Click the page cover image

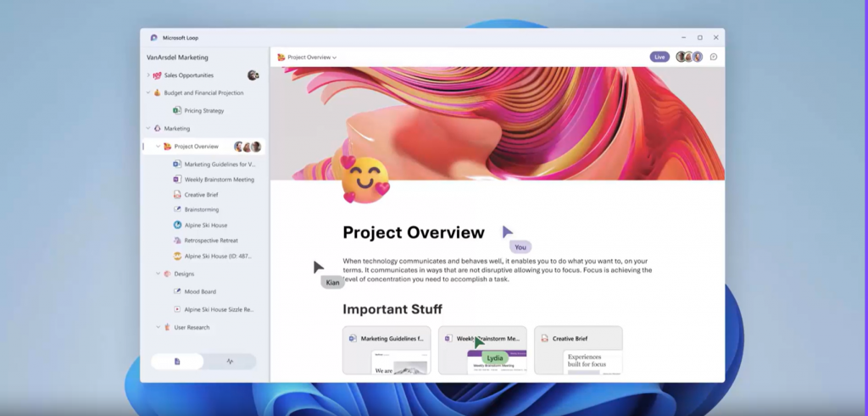497,124
